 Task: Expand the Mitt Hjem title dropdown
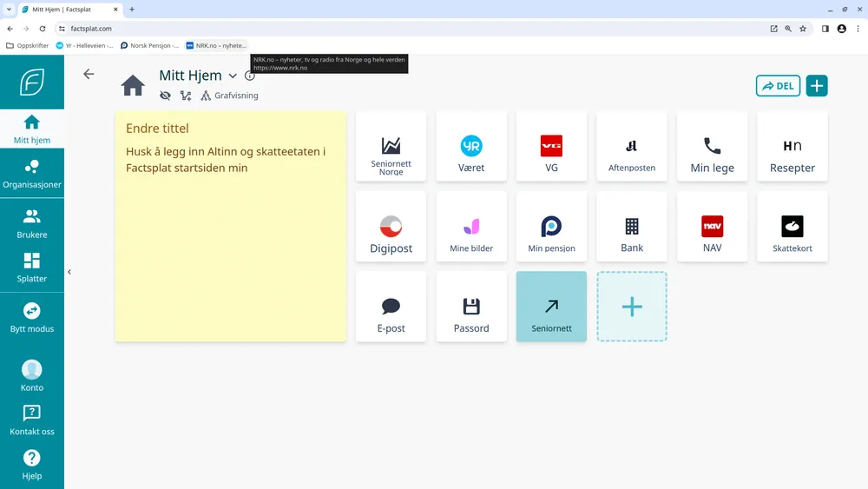tap(233, 76)
